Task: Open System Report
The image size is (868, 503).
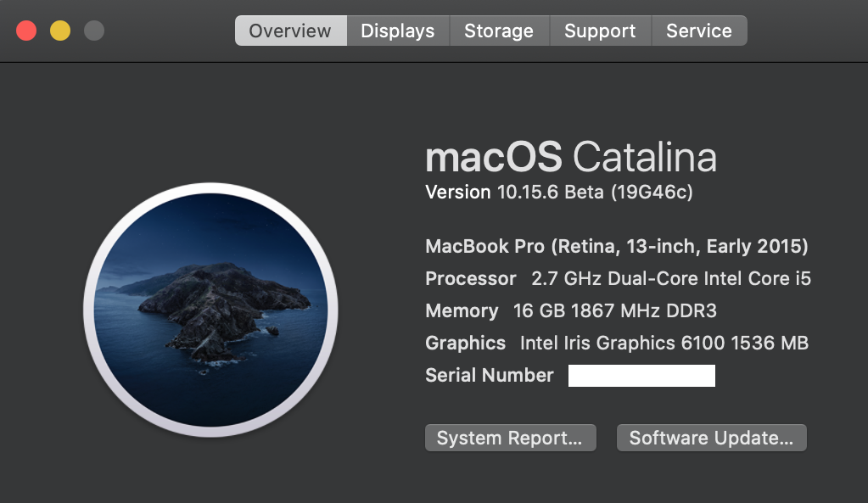Action: pyautogui.click(x=510, y=439)
